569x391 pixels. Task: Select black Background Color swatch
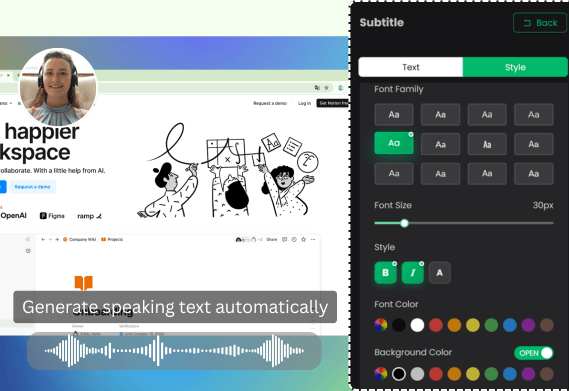tap(399, 374)
